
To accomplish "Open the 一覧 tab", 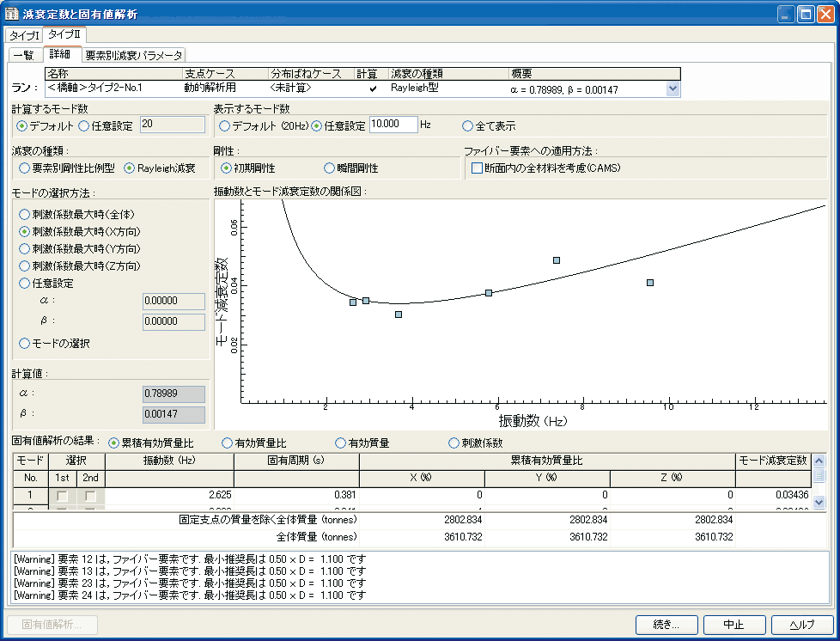I will pyautogui.click(x=24, y=55).
